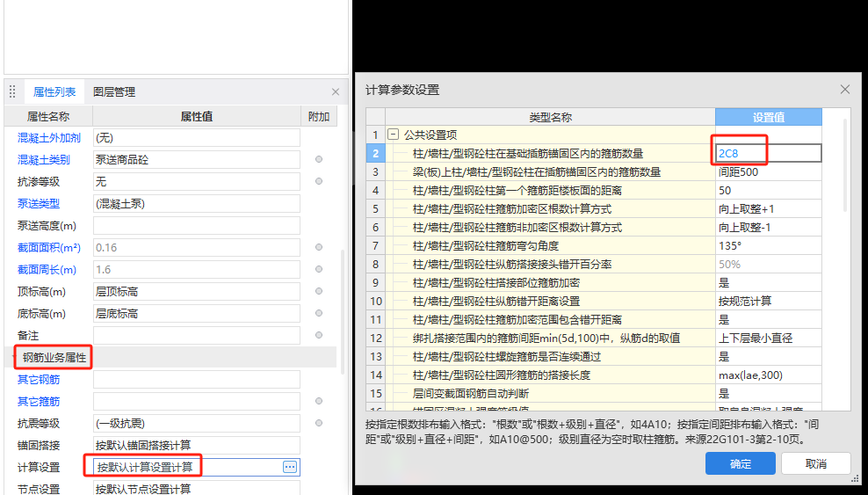Image resolution: width=868 pixels, height=495 pixels.
Task: Collapse the 钢筋业务属性 section header
Action: click(54, 358)
